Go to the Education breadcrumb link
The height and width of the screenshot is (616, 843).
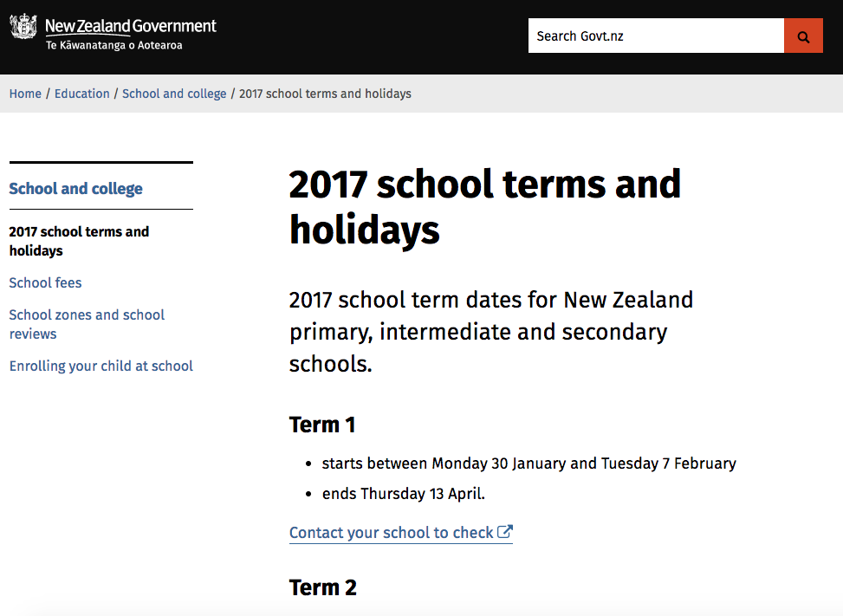pos(82,94)
